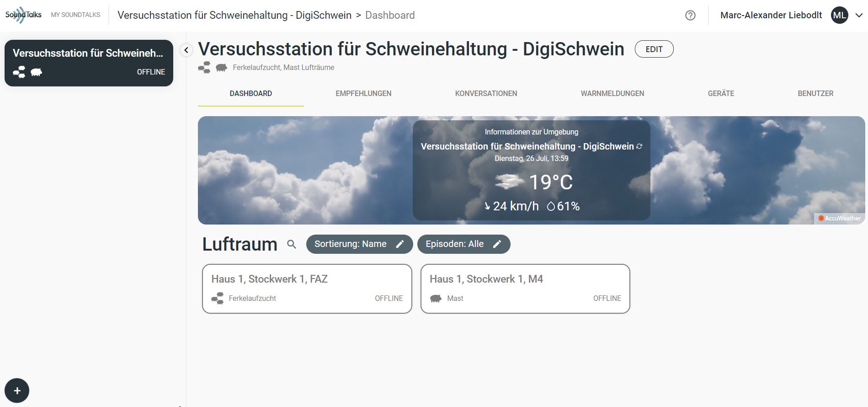
Task: Click the EDIT button
Action: pos(654,49)
